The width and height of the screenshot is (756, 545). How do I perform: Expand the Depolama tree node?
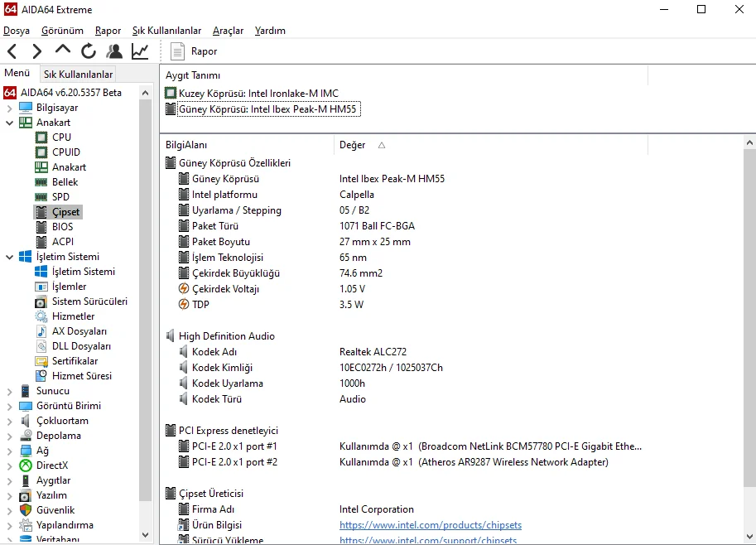click(10, 436)
